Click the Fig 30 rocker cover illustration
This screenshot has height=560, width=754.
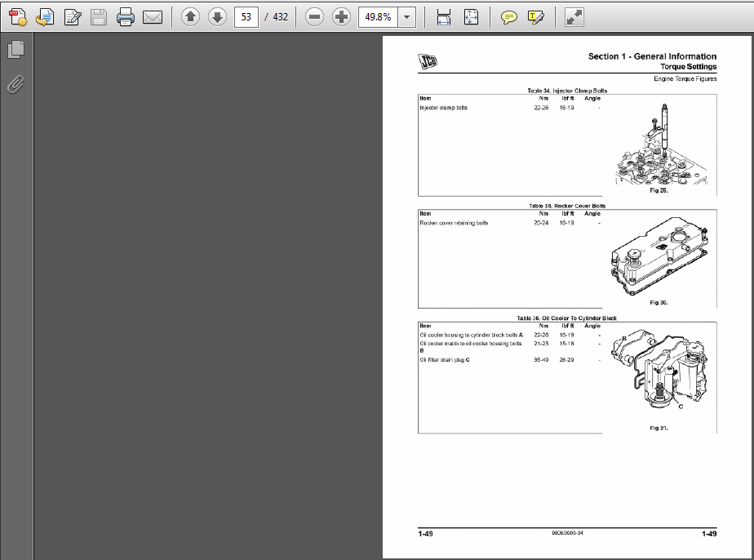[x=659, y=256]
